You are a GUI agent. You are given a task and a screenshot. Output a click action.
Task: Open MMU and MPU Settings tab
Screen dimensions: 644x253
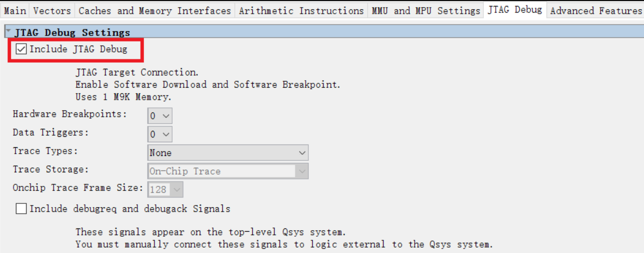[x=426, y=10]
